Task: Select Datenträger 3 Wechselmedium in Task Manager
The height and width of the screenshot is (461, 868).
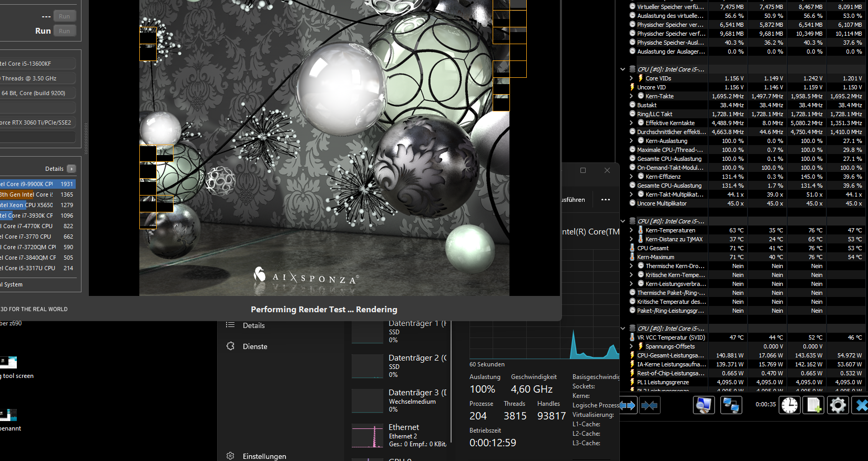Action: [x=400, y=401]
